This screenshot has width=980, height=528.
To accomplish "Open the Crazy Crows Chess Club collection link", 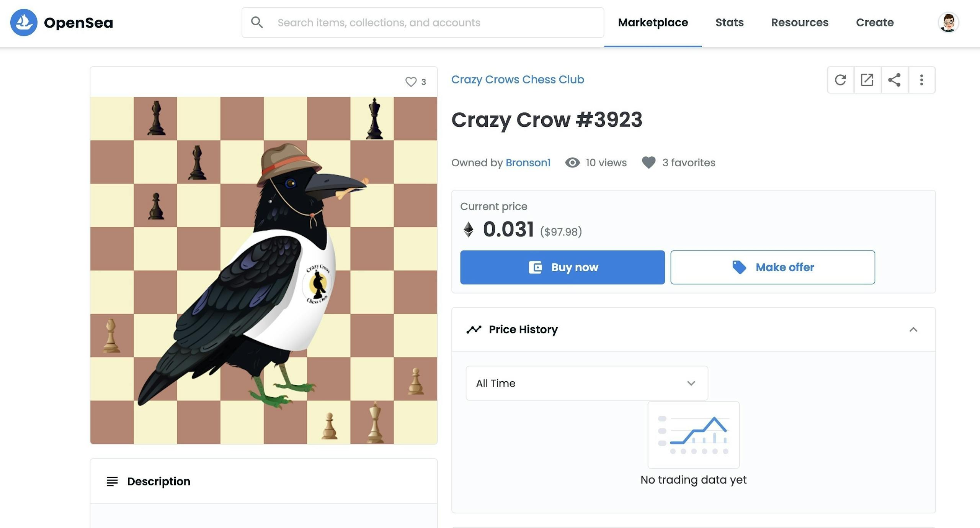I will tap(518, 79).
